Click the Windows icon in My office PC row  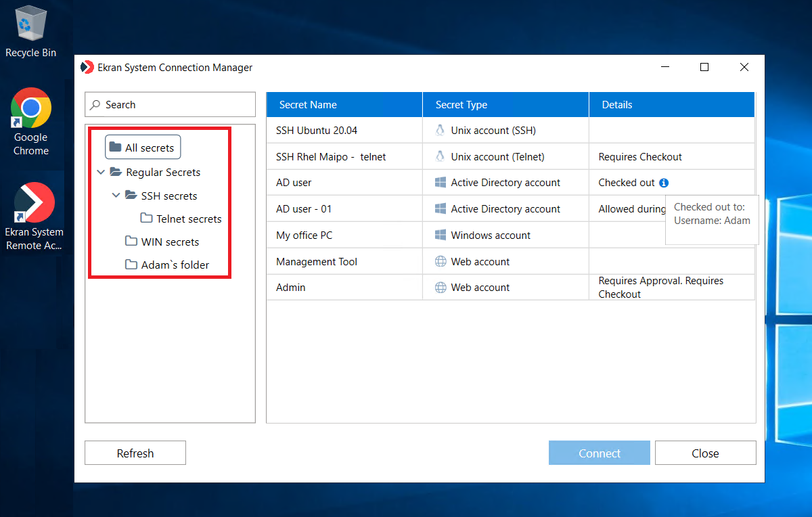pyautogui.click(x=441, y=235)
